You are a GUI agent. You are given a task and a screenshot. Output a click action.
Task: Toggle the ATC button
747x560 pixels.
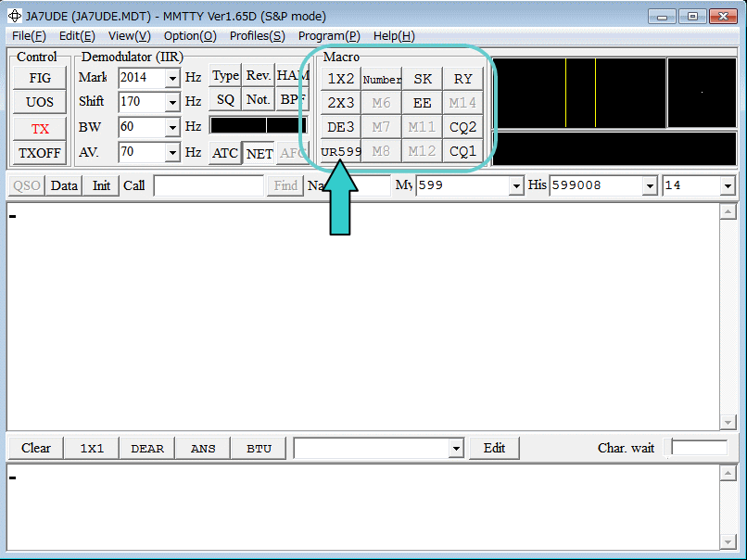(225, 153)
